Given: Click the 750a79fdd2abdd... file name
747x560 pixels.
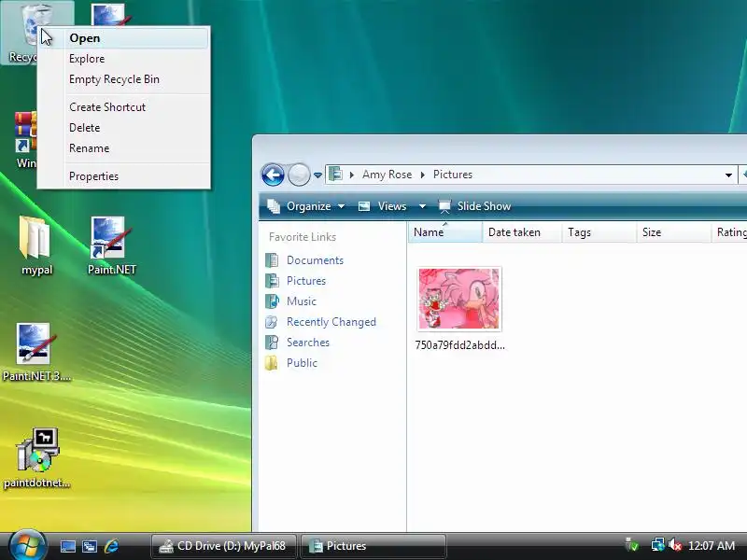Looking at the screenshot, I should pyautogui.click(x=459, y=345).
